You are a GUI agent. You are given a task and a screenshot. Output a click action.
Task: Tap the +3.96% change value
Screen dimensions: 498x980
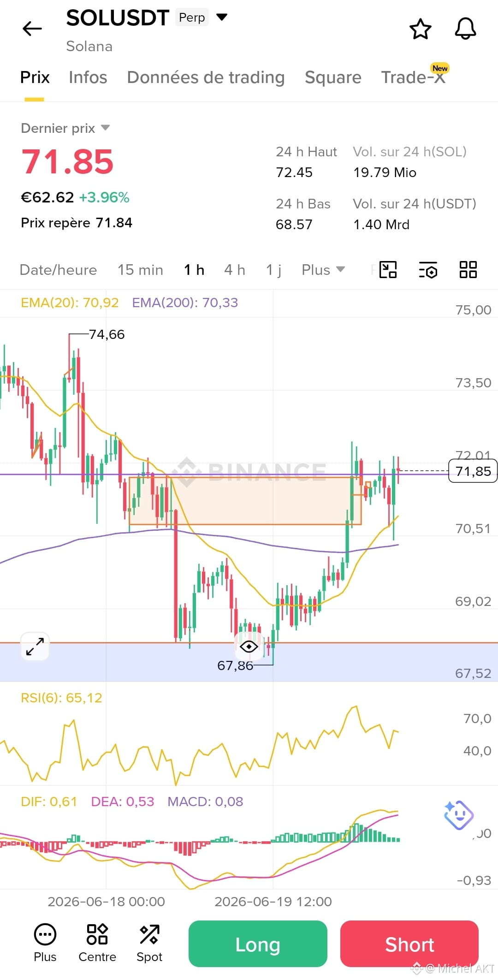[104, 197]
